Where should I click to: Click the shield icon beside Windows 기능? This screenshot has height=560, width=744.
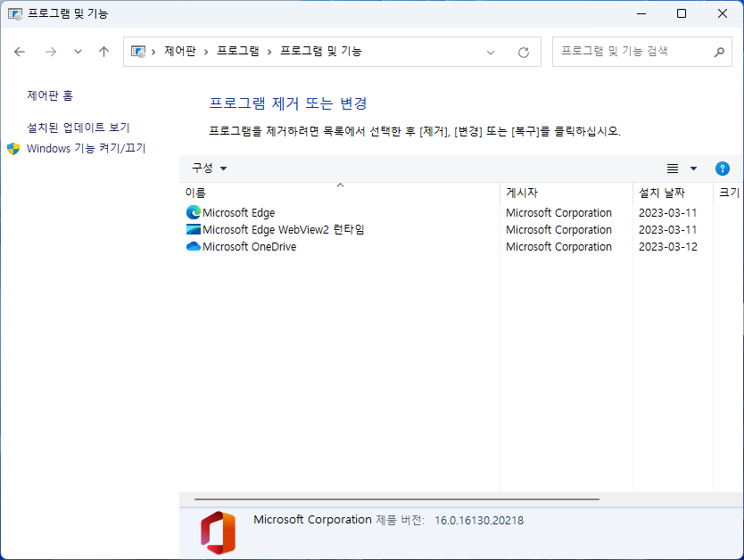(13, 148)
